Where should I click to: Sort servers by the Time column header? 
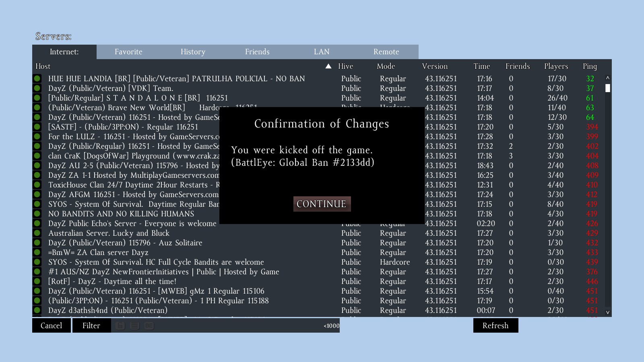point(481,66)
